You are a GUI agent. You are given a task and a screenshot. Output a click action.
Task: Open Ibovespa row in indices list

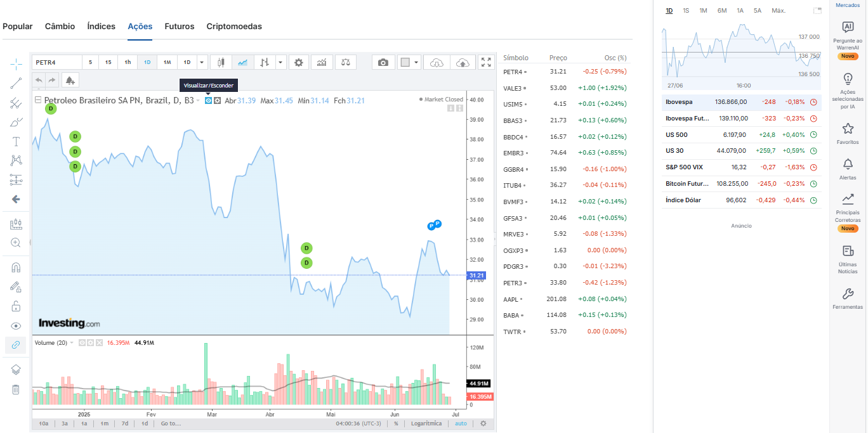click(x=741, y=101)
